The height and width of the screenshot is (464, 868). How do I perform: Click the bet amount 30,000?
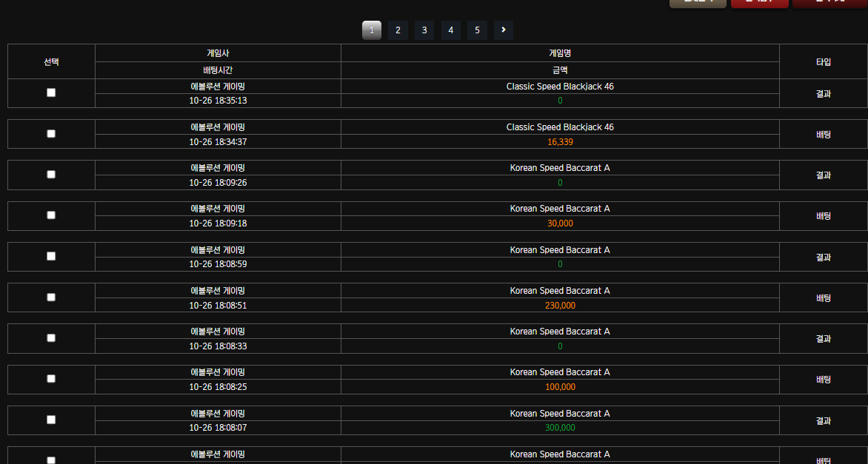tap(560, 223)
